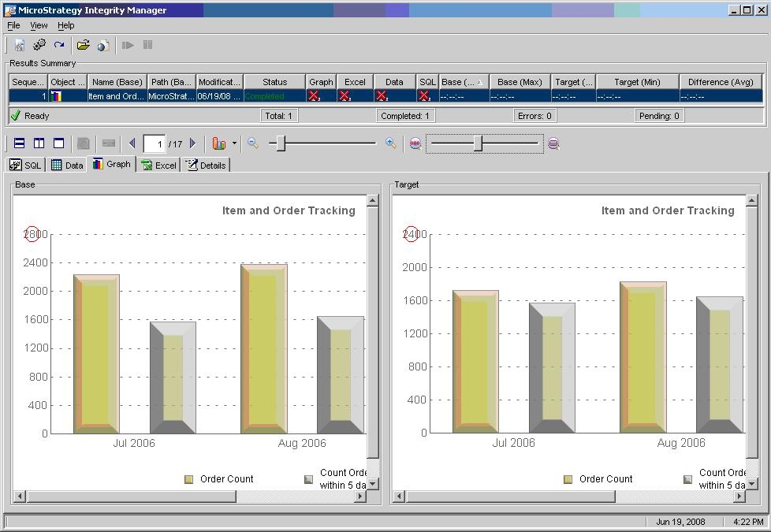This screenshot has width=771, height=532.
Task: Sort by Name (Base) column header
Action: (117, 82)
